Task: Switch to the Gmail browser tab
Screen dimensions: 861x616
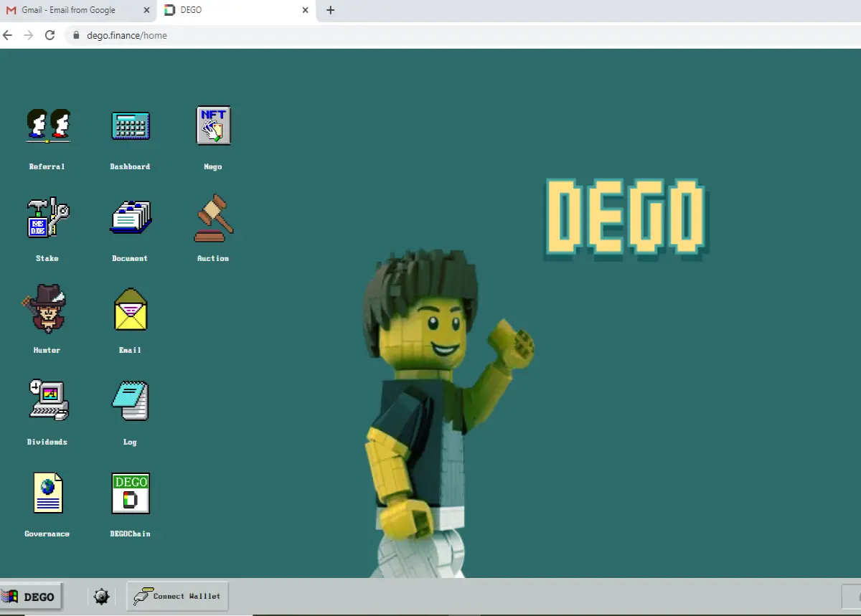Action: pos(77,11)
